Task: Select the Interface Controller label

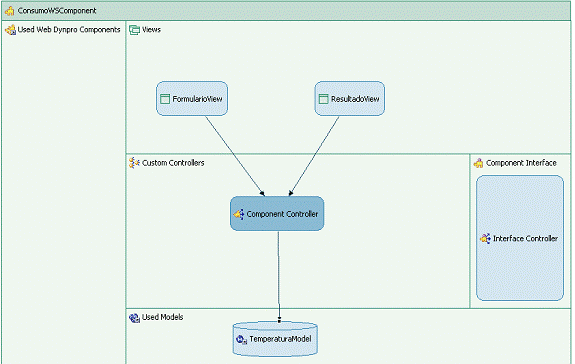Action: (x=525, y=239)
